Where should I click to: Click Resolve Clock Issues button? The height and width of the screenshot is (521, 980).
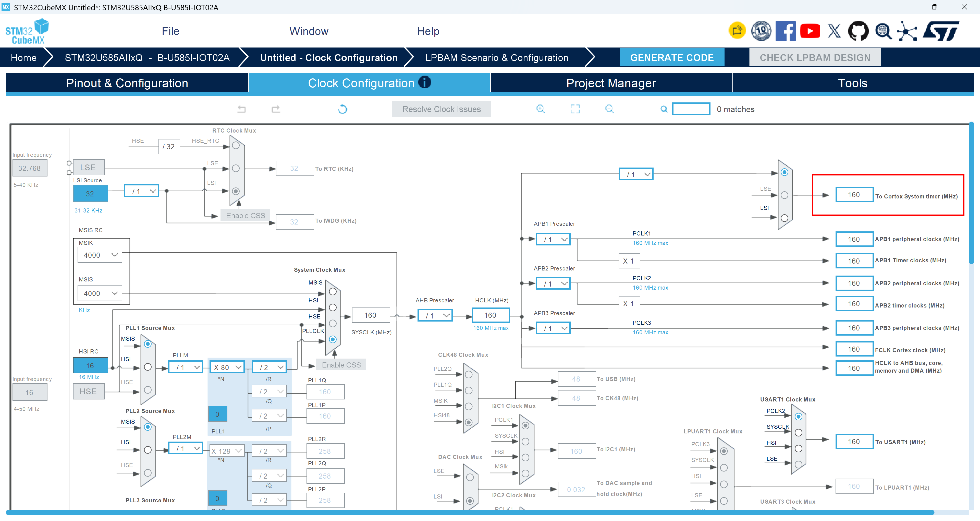coord(441,109)
